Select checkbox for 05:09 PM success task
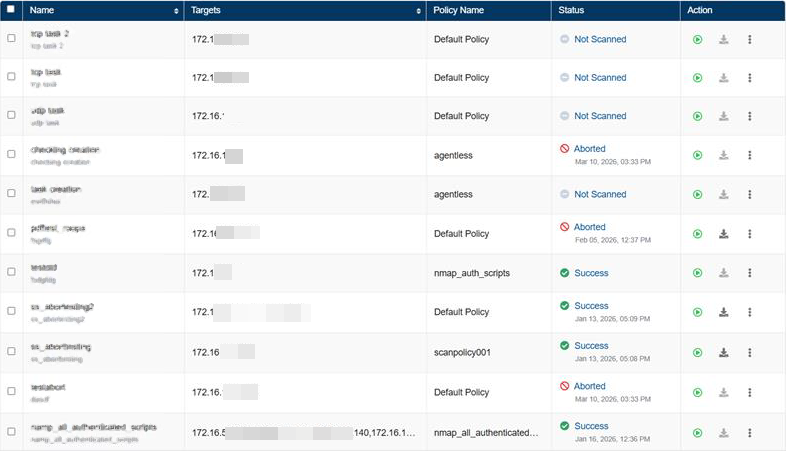 coord(11,311)
